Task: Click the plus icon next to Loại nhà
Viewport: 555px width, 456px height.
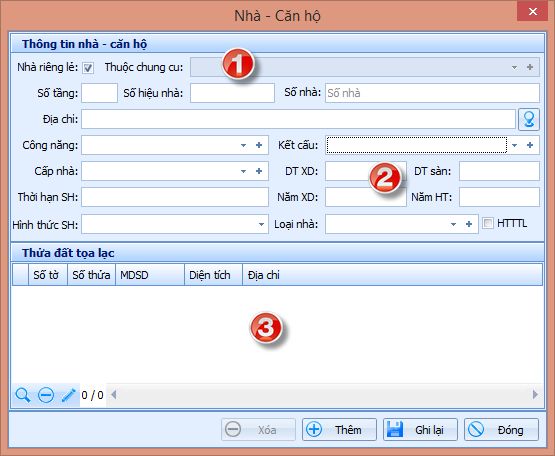Action: (x=469, y=224)
